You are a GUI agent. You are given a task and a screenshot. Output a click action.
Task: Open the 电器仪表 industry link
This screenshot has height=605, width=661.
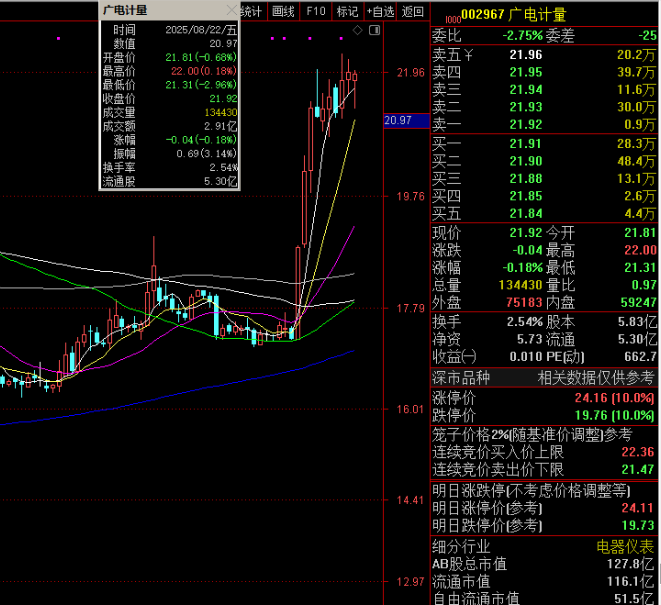(625, 547)
